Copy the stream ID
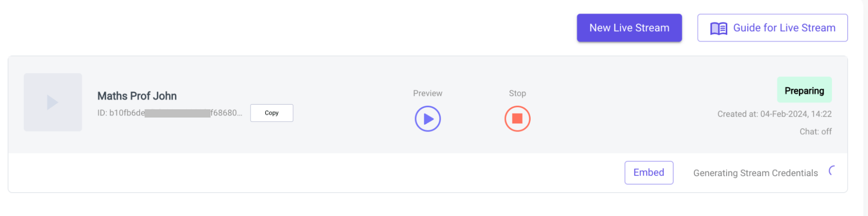868x216 pixels. [272, 113]
